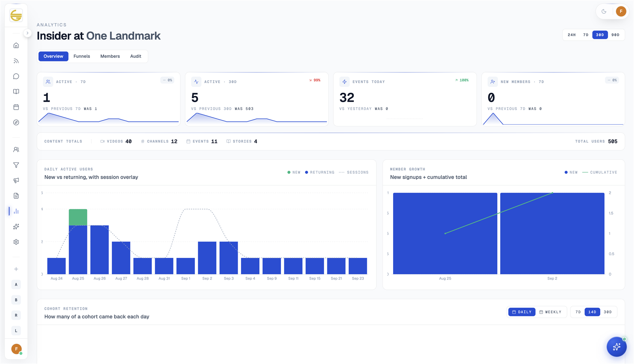Open the settings gear sidebar icon
Image resolution: width=634 pixels, height=364 pixels.
(x=16, y=242)
